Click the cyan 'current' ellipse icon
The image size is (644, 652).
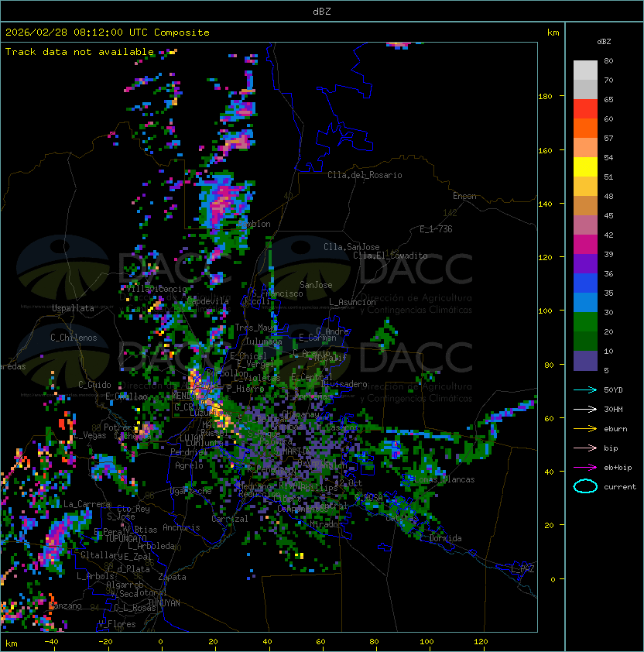coord(585,486)
